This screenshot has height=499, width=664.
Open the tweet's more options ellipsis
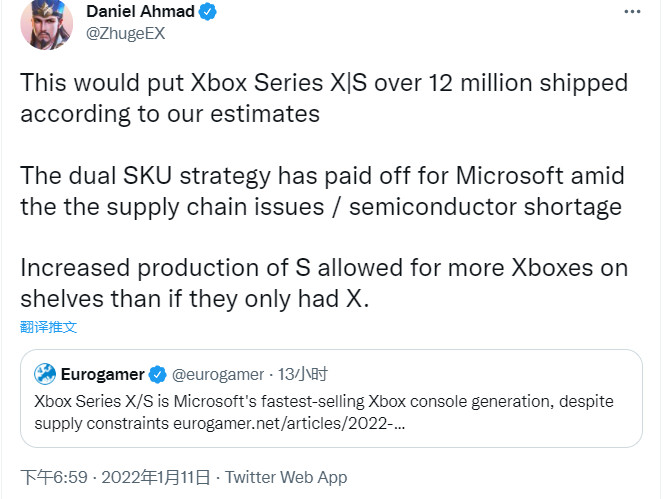pos(631,11)
